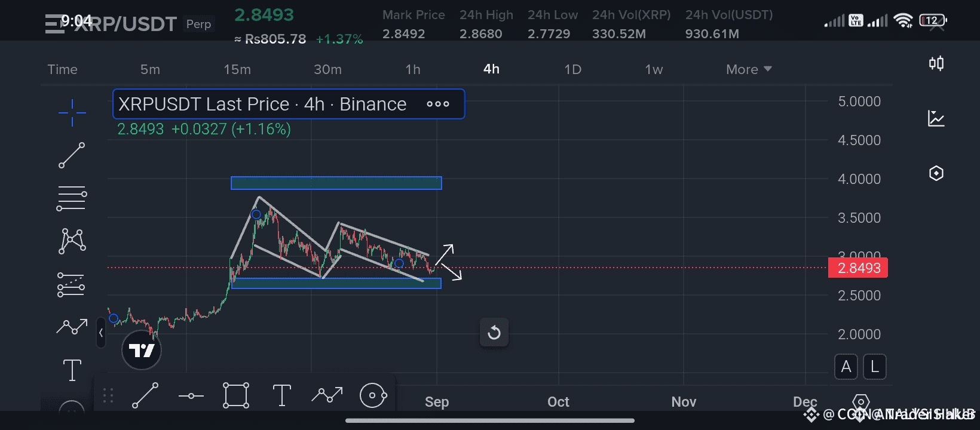Tap the 24h Vol(XRP) value 330.52M

click(619, 34)
